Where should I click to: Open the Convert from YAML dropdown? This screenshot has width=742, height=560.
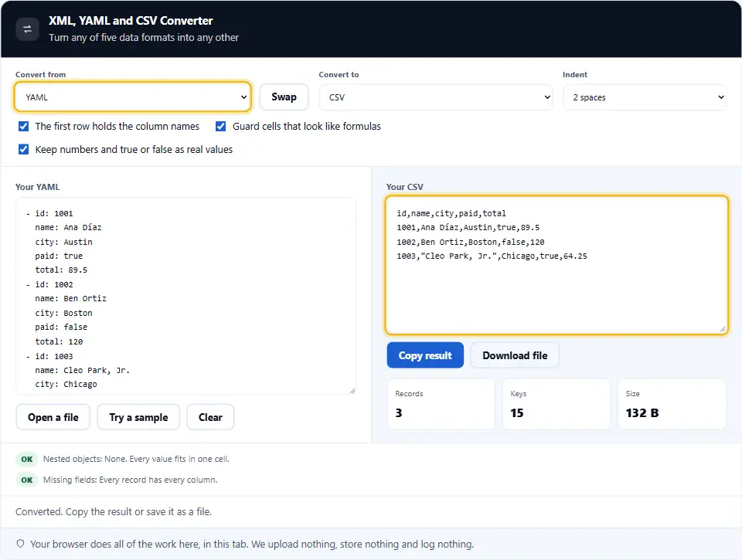tap(132, 97)
